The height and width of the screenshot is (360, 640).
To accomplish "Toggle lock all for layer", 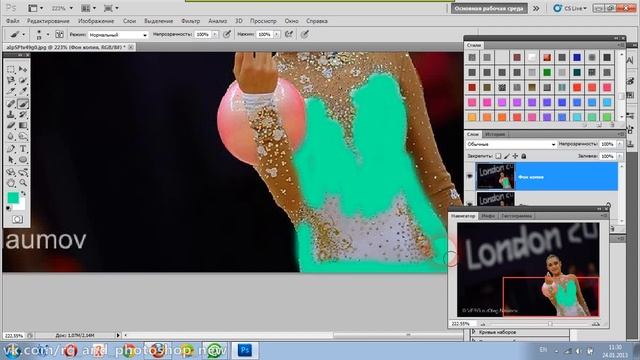I will (524, 156).
